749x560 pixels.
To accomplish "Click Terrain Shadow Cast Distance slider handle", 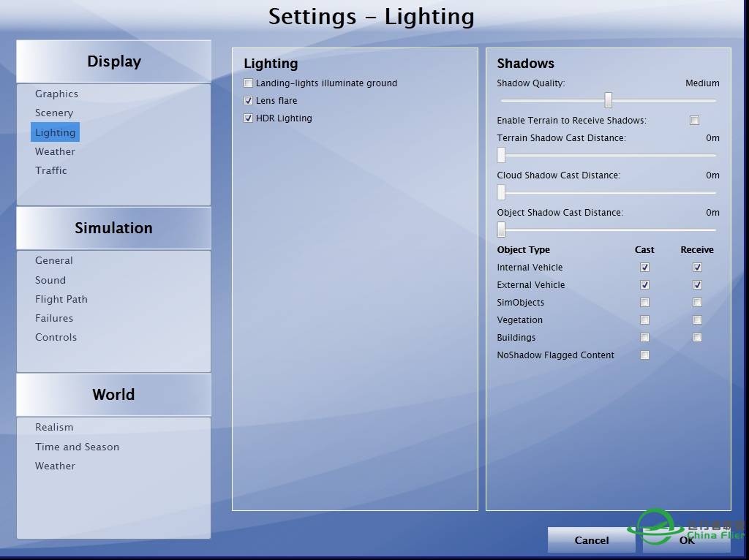I will point(502,155).
